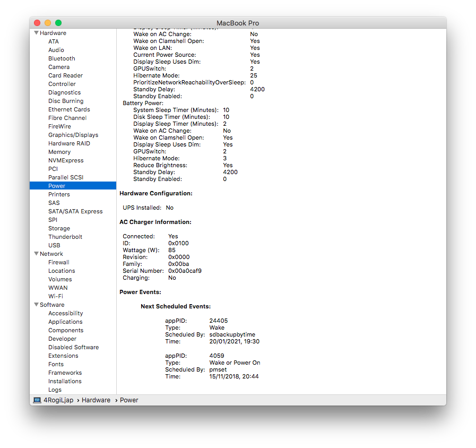Select FireWire in the sidebar
Screen dimensions: 476x448
click(59, 127)
